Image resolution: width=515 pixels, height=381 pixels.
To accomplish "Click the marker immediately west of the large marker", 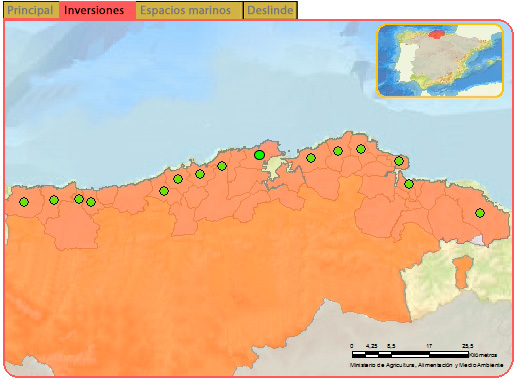I will (222, 166).
